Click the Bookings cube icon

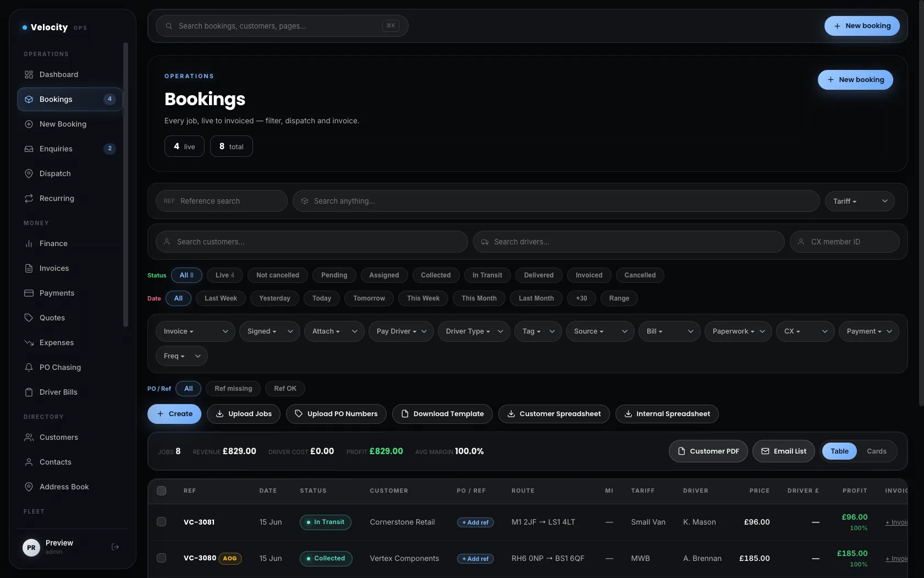(29, 99)
